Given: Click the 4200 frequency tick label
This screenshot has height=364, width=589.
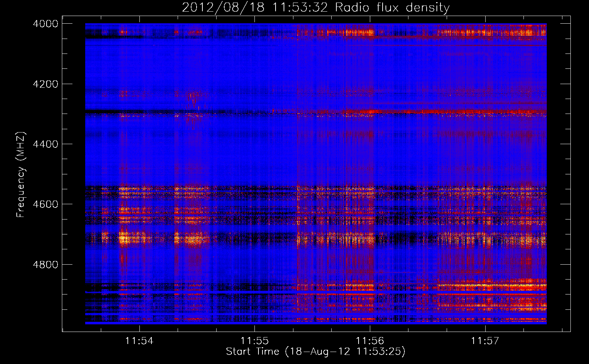Looking at the screenshot, I should [x=46, y=84].
